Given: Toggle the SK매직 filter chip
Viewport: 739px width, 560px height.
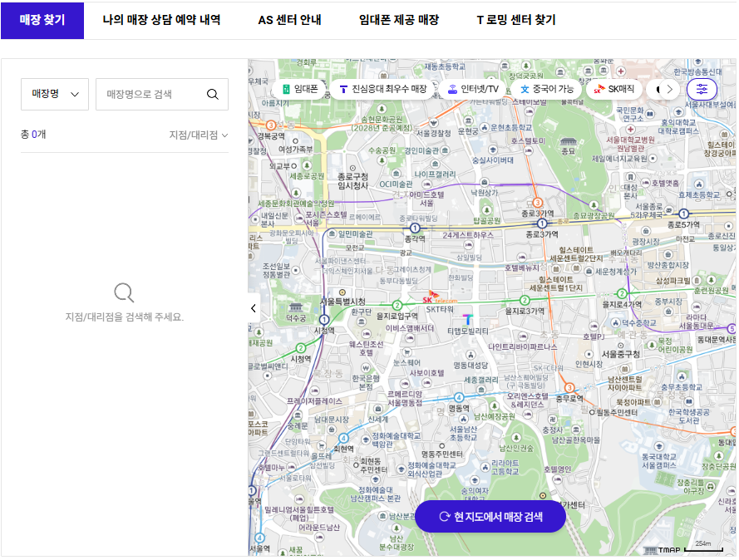Looking at the screenshot, I should pyautogui.click(x=614, y=89).
